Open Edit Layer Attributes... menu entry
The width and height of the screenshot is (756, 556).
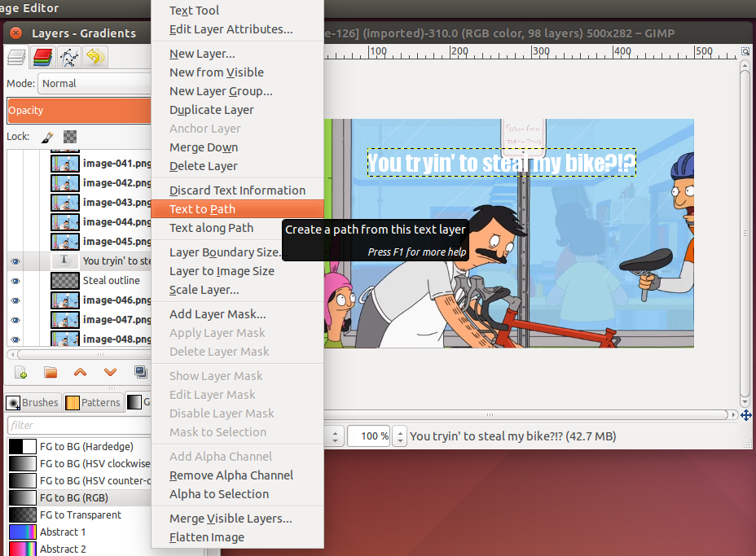237,29
